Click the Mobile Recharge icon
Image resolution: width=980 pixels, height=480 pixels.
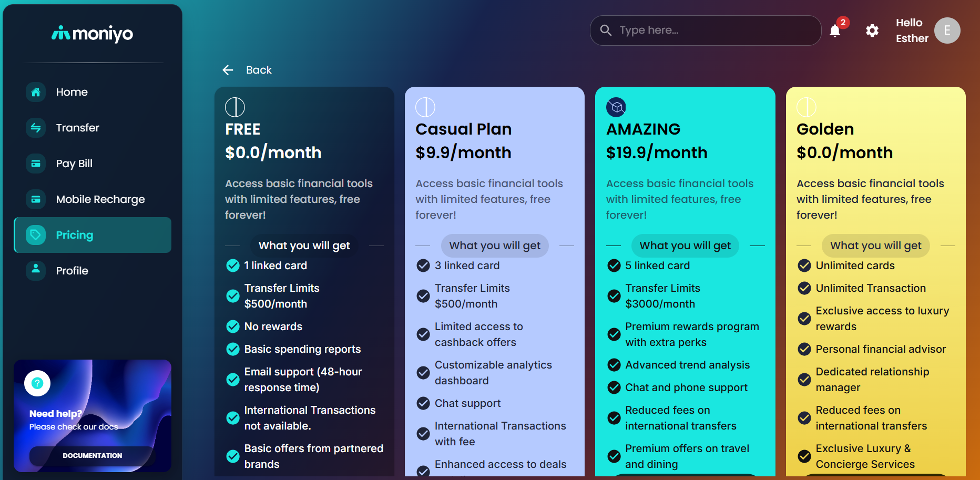click(x=36, y=199)
